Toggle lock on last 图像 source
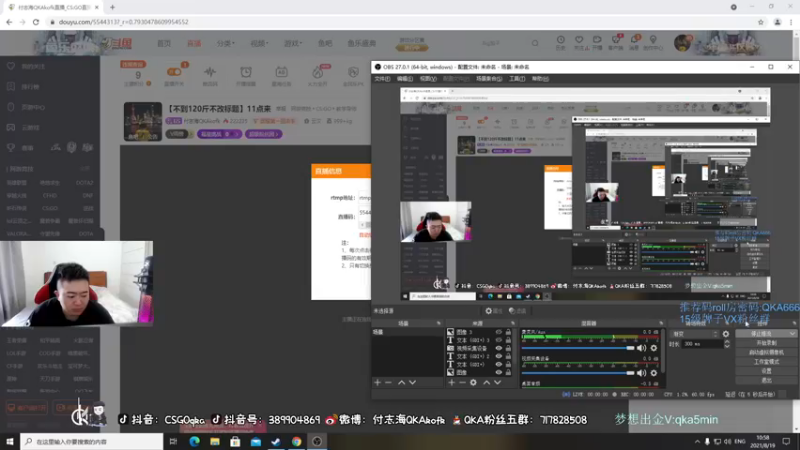Viewport: 800px width, 450px height. click(x=508, y=373)
